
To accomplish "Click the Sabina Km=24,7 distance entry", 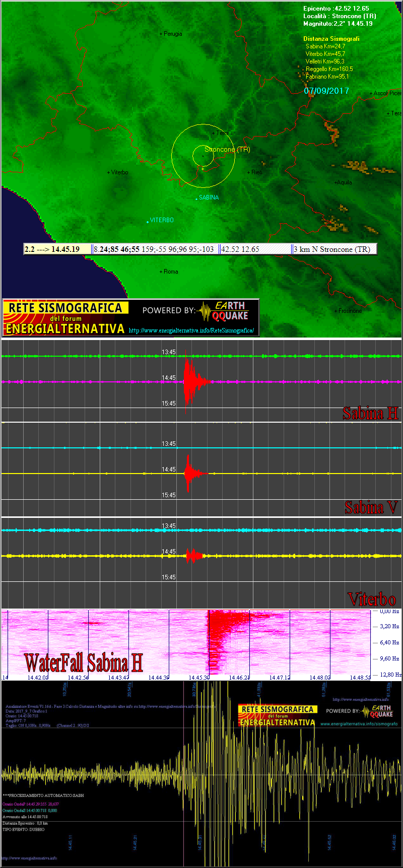I will 325,46.
